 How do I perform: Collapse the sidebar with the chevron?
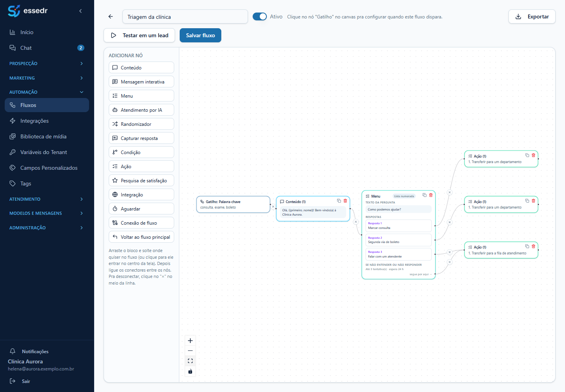(x=80, y=11)
